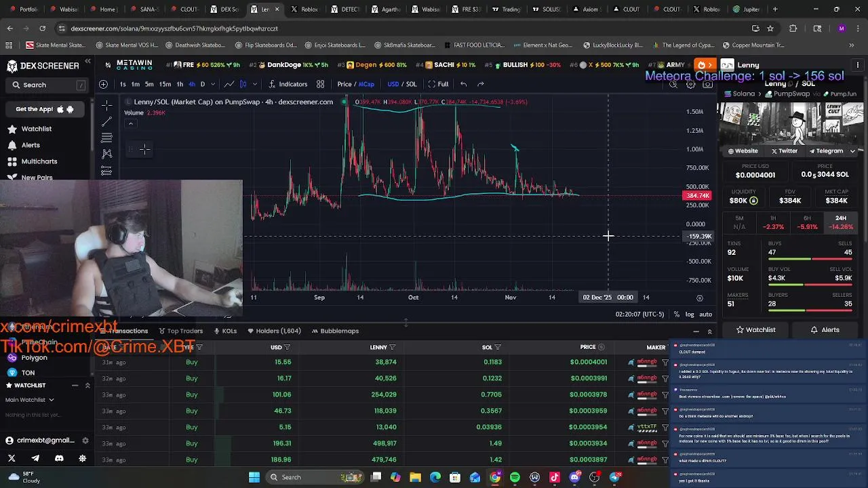868x488 pixels.
Task: Open the Discord icon in left sidebar footer
Action: pyautogui.click(x=59, y=458)
